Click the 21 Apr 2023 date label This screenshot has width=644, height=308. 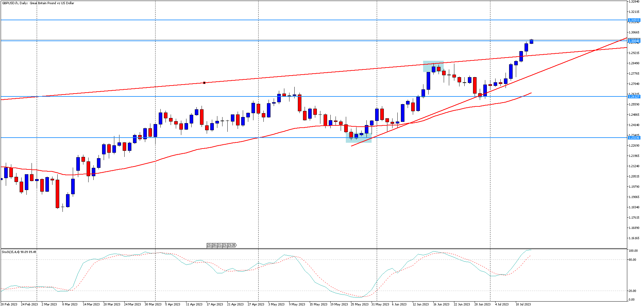click(235, 304)
